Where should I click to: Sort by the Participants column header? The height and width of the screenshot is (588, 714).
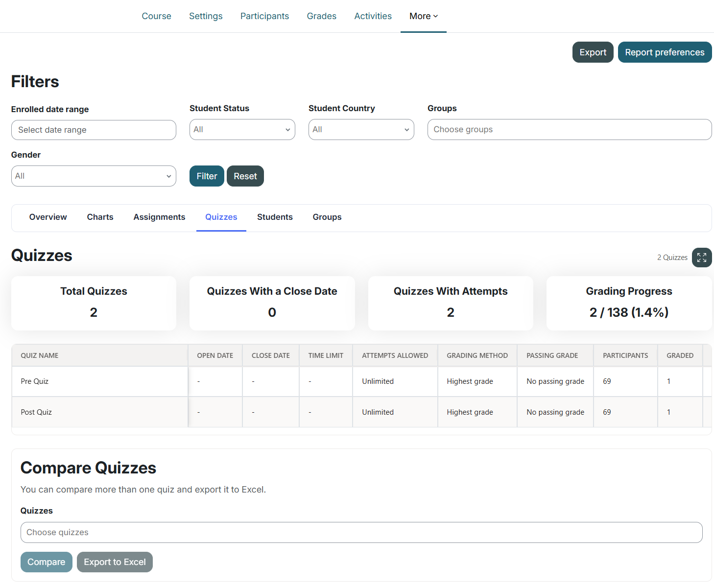tap(625, 355)
